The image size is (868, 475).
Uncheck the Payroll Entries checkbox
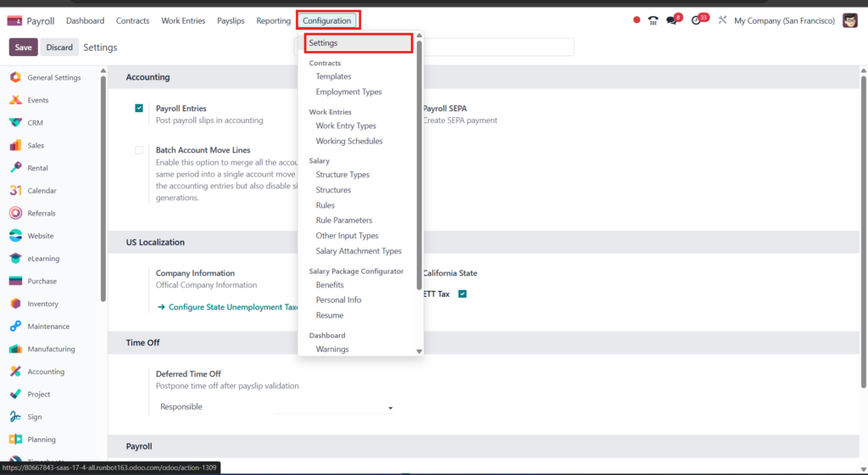(x=139, y=108)
